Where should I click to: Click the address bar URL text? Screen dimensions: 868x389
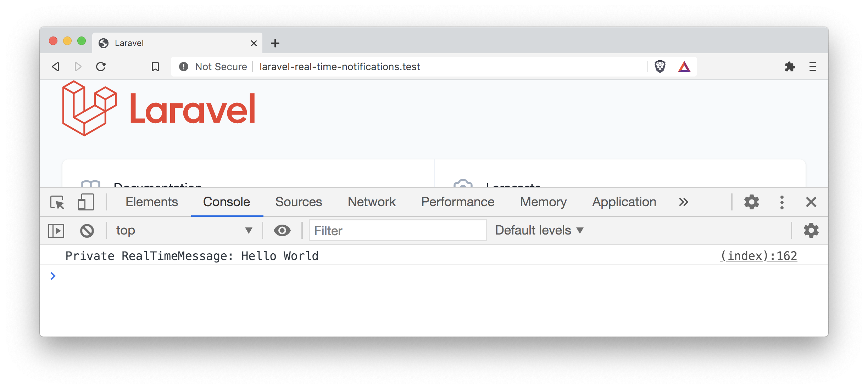tap(340, 67)
